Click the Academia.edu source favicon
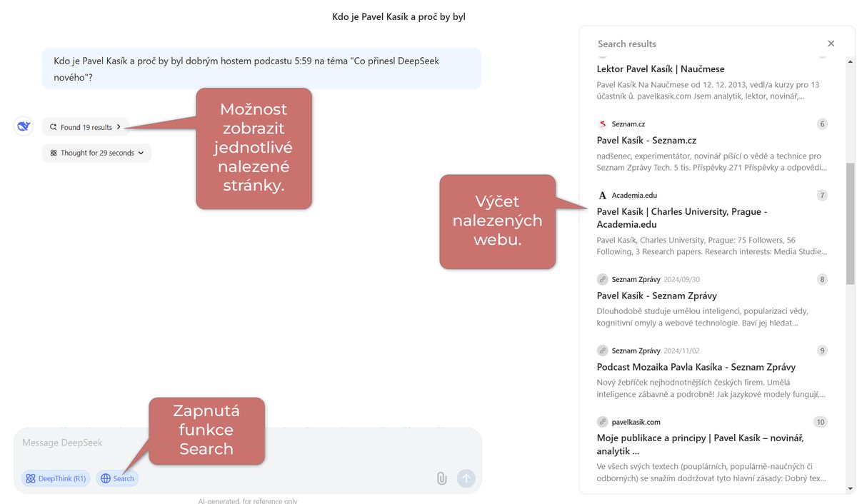Image resolution: width=857 pixels, height=504 pixels. [x=603, y=196]
